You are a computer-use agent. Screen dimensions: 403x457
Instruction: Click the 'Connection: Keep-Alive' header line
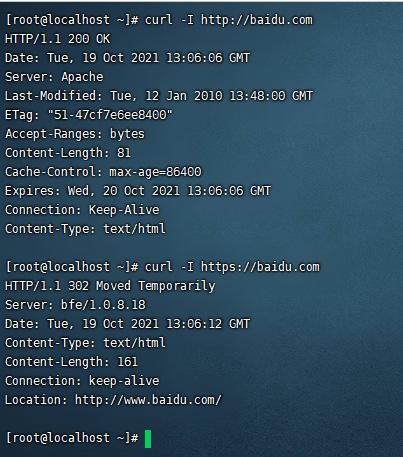82,210
